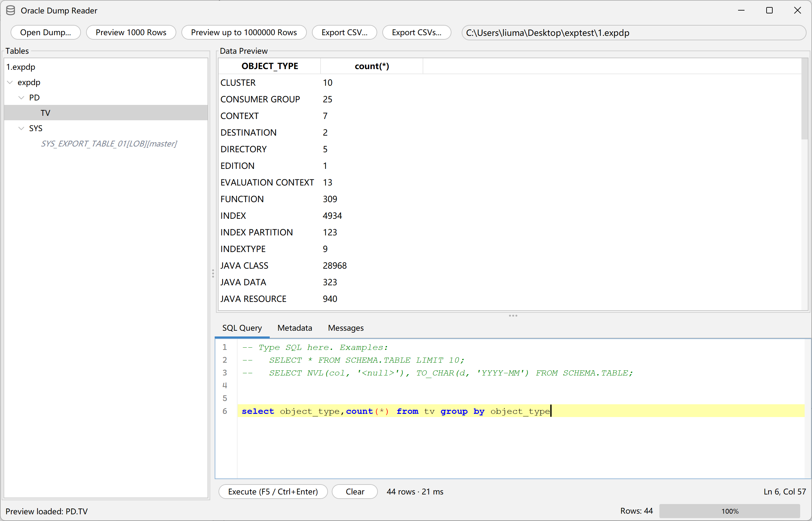Sort by OBJECT_TYPE column header
812x521 pixels.
click(x=270, y=66)
